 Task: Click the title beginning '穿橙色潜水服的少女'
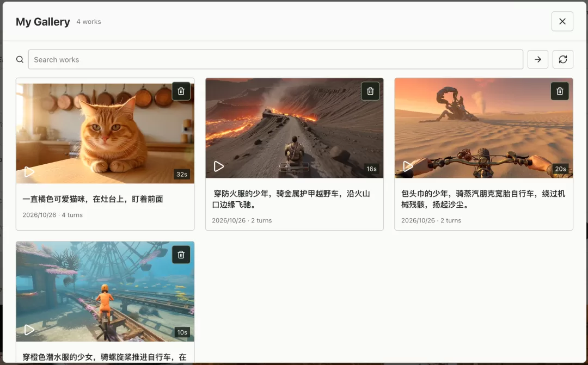[105, 357]
